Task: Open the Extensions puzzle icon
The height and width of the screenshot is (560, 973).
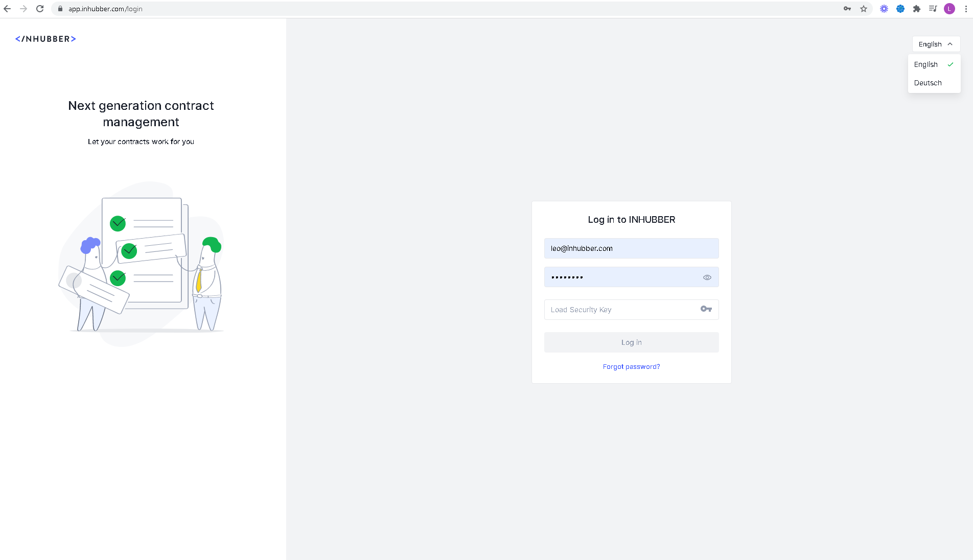Action: 917,9
